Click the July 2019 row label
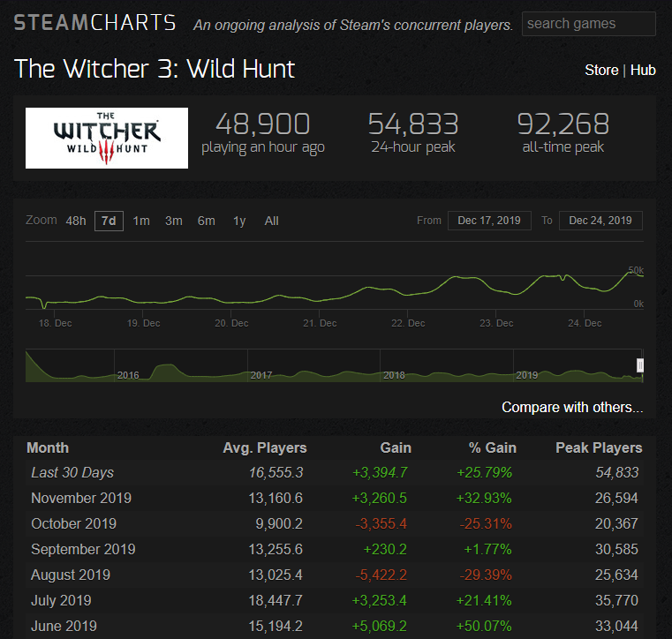 [x=61, y=600]
